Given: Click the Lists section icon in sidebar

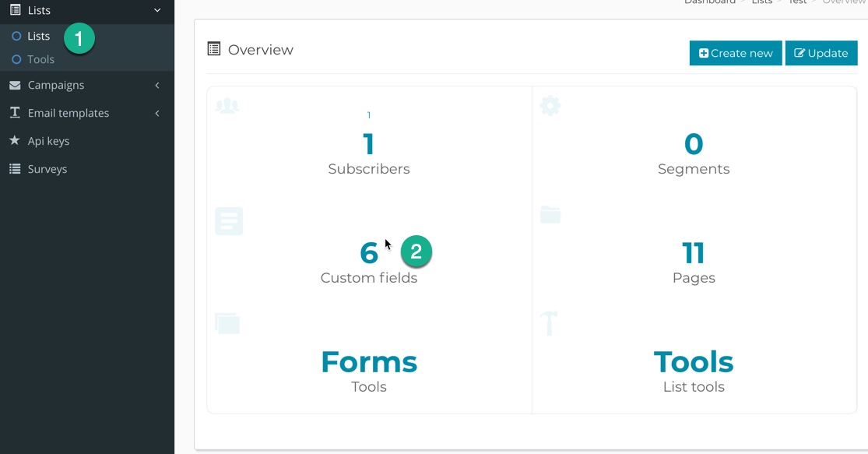Looking at the screenshot, I should click(16, 10).
